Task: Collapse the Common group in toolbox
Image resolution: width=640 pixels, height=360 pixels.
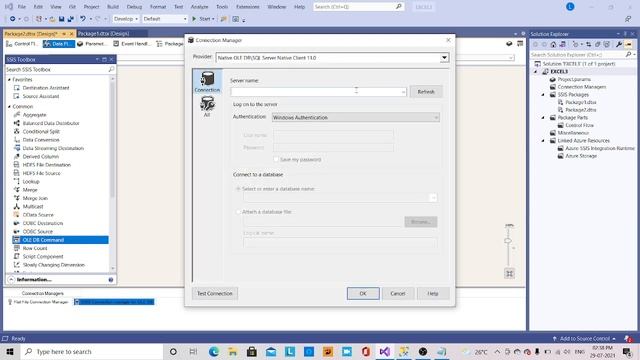Action: 9,107
